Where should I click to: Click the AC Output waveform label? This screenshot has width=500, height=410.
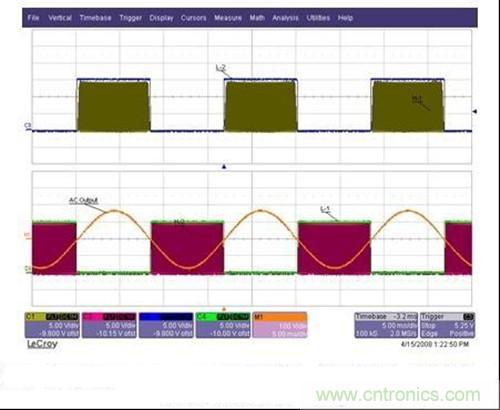point(83,200)
